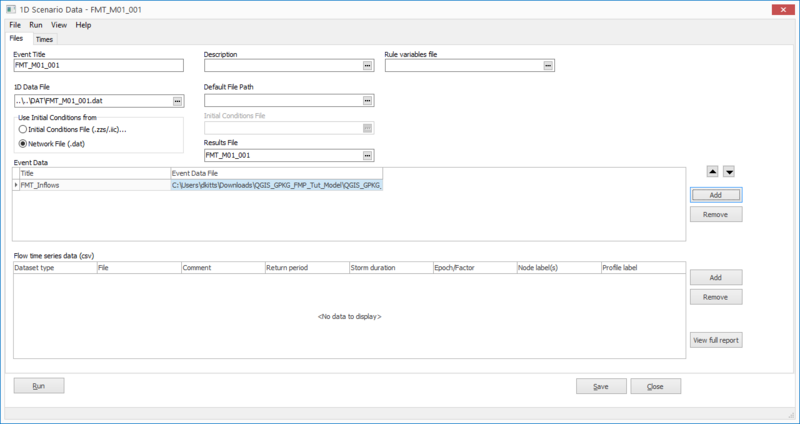Screen dimensions: 800x424
Task: Open the File menu
Action: click(x=15, y=24)
